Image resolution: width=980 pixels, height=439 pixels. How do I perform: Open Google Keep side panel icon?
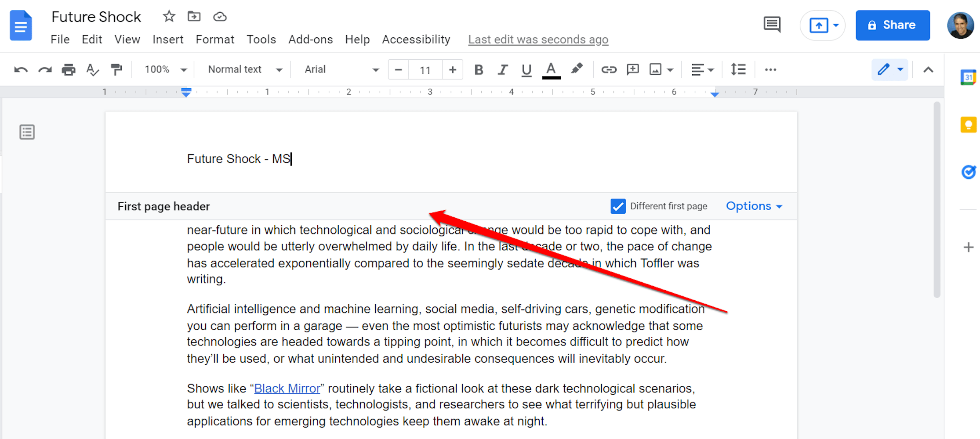pos(968,125)
